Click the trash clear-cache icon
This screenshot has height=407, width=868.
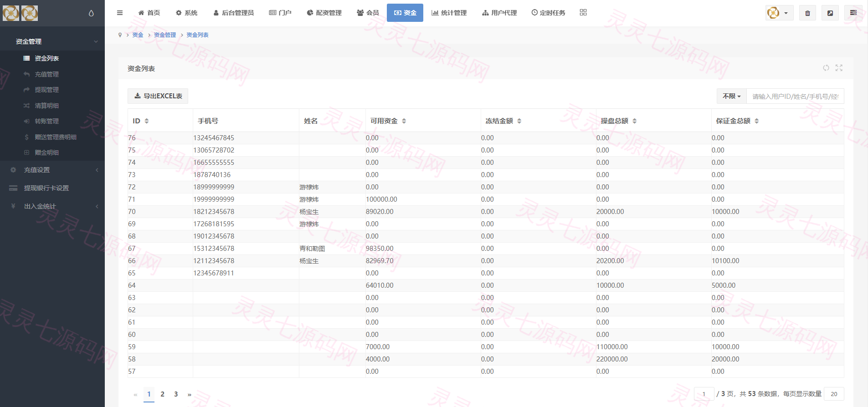pyautogui.click(x=807, y=13)
